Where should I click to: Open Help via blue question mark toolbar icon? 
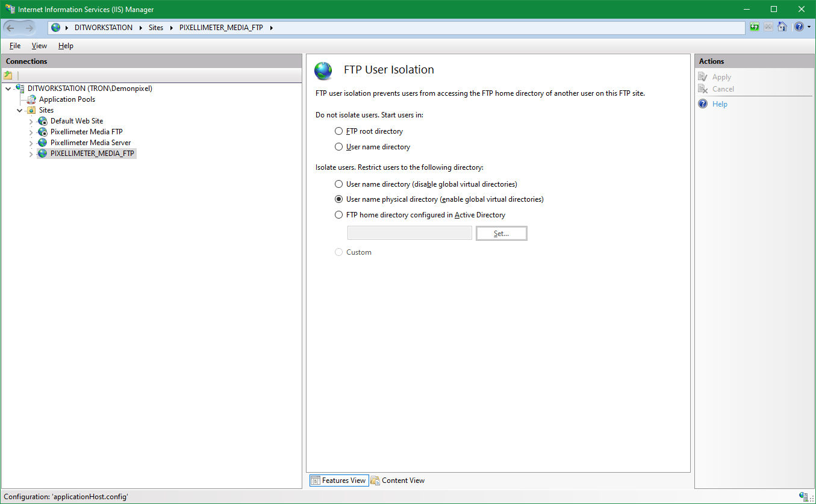799,27
